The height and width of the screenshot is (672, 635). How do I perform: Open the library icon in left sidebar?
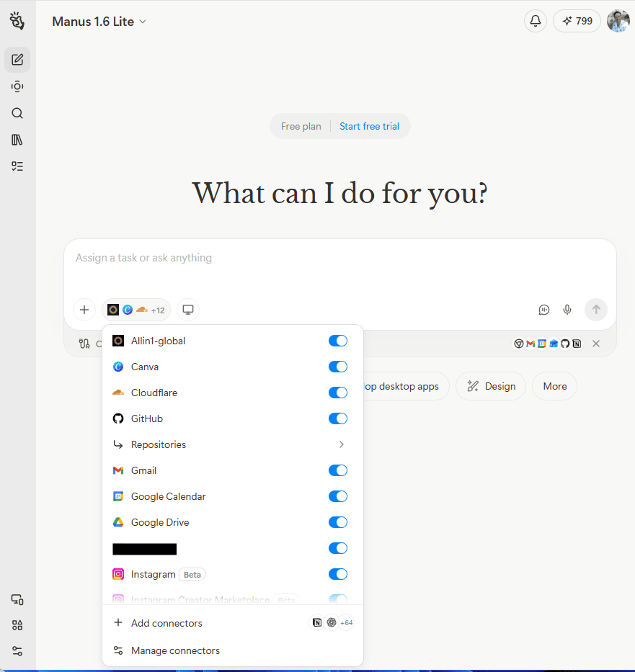(x=17, y=140)
